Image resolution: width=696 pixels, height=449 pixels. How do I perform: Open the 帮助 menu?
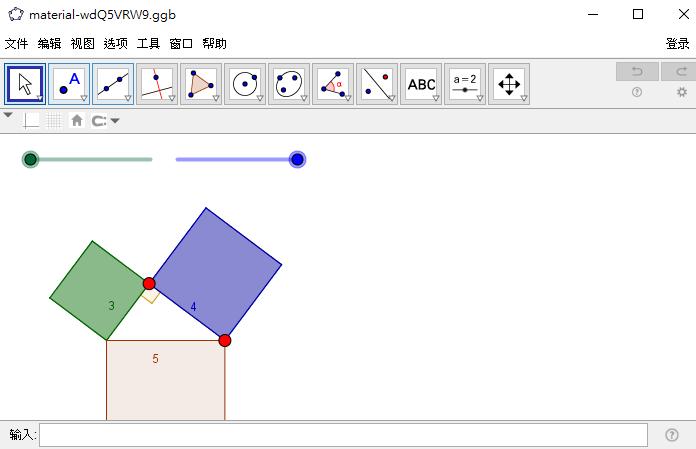coord(214,43)
